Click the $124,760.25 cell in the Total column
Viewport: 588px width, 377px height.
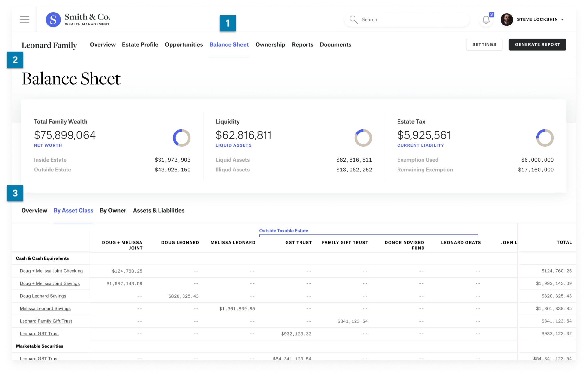557,271
